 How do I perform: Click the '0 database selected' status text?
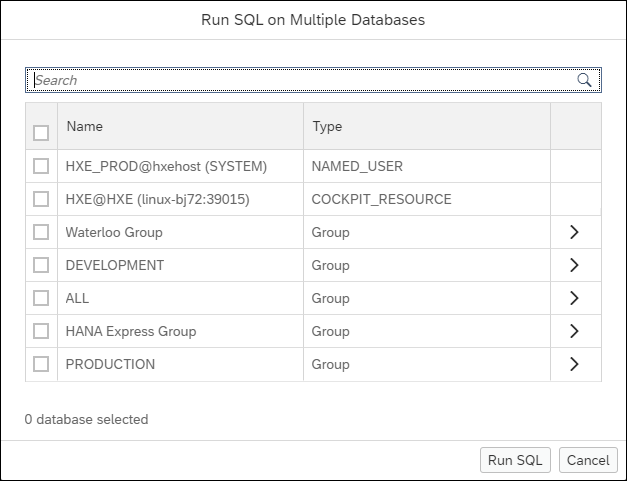click(86, 419)
